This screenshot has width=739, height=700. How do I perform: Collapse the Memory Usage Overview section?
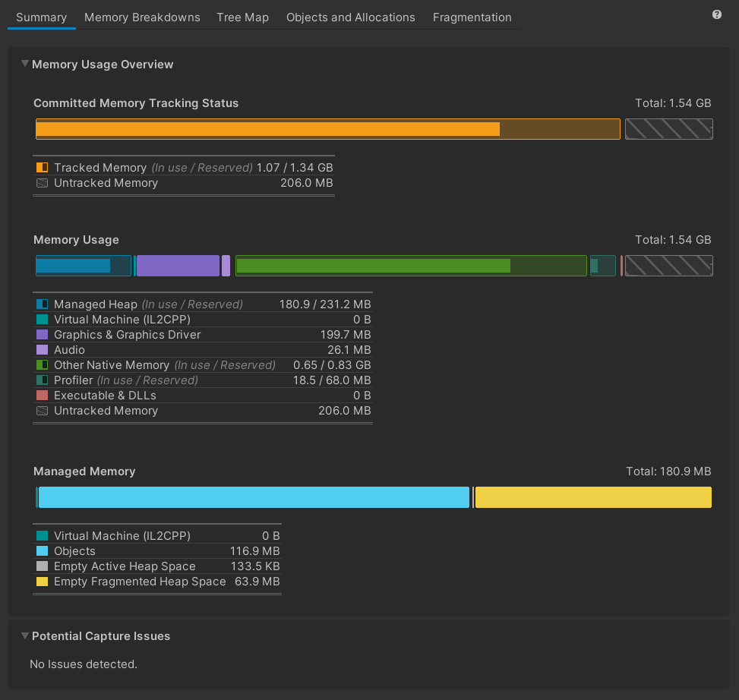coord(25,65)
